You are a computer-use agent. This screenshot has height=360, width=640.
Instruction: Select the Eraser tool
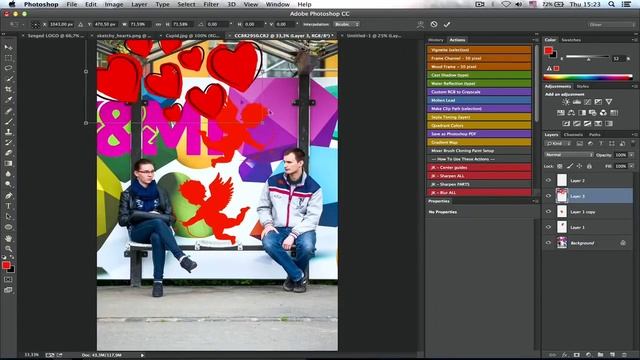pos(8,153)
